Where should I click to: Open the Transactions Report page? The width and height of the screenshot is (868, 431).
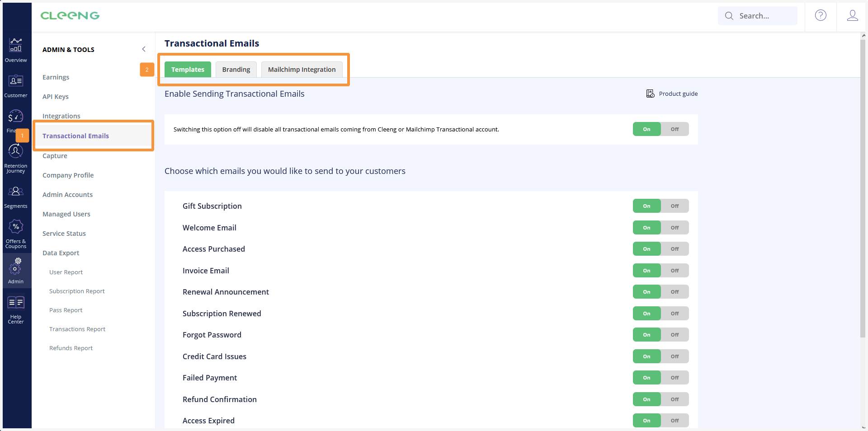[x=77, y=329]
